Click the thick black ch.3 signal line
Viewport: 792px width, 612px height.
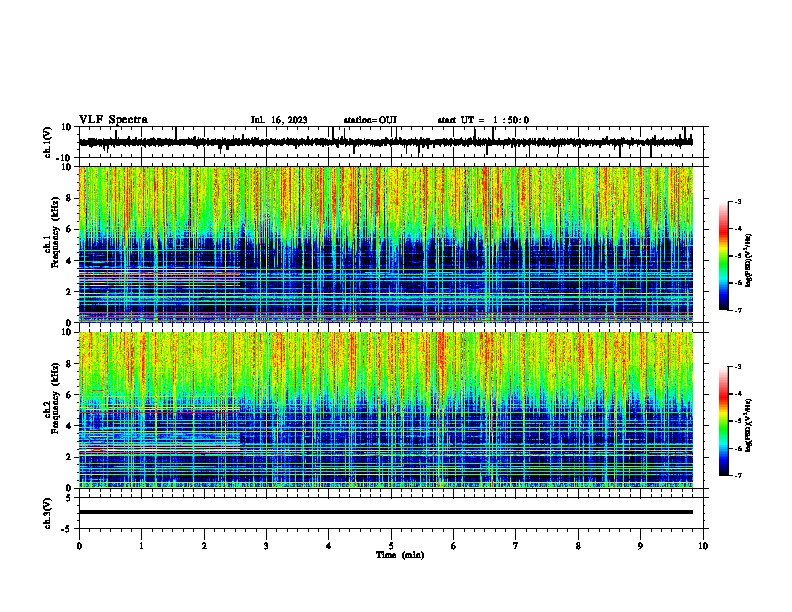386,512
